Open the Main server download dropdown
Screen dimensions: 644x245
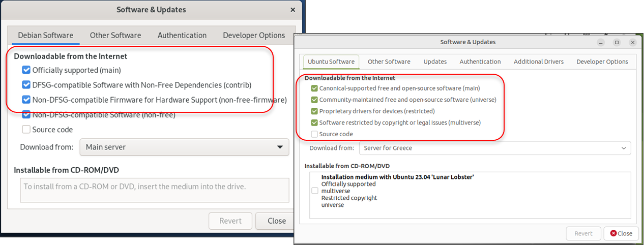pos(184,147)
